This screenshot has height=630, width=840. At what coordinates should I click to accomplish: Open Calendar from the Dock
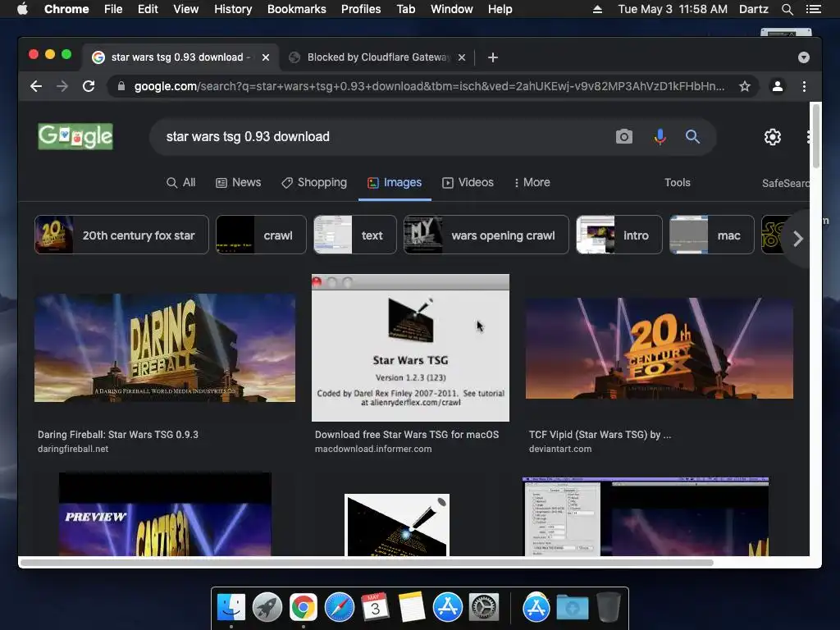[376, 608]
